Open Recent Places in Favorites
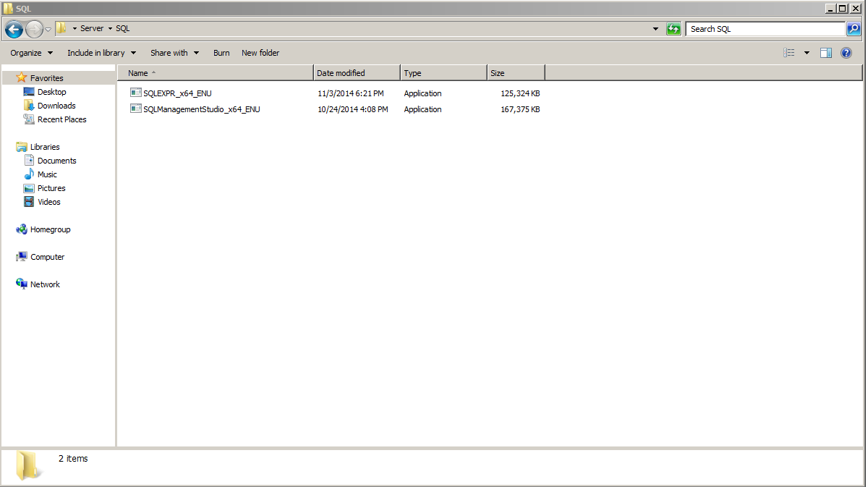Viewport: 868px width, 487px height. pos(62,119)
